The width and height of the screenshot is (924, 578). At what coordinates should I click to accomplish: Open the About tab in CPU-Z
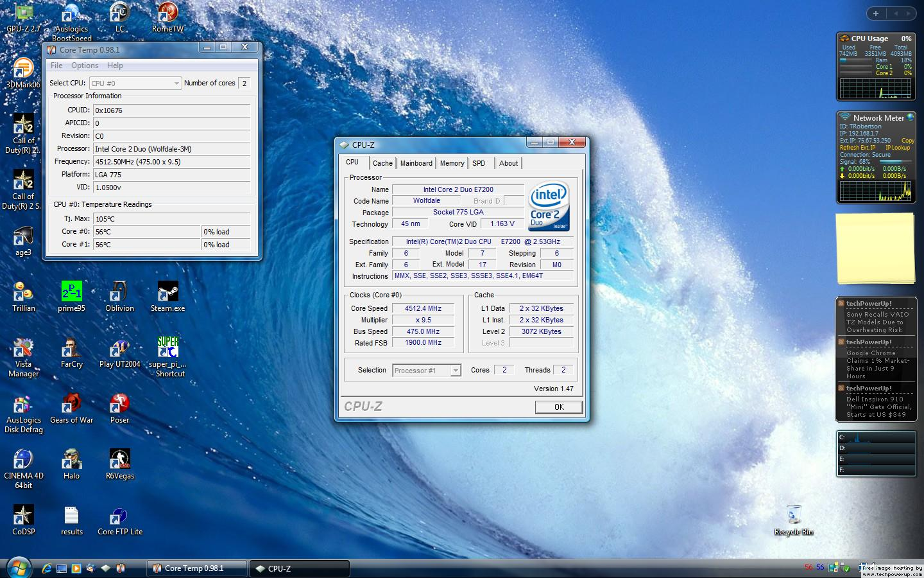coord(509,163)
